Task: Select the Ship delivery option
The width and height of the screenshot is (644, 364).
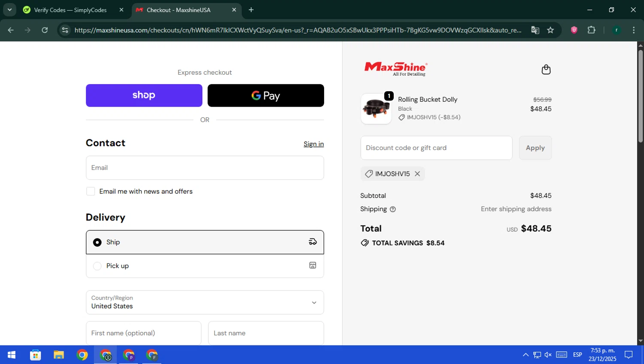Action: [205, 242]
